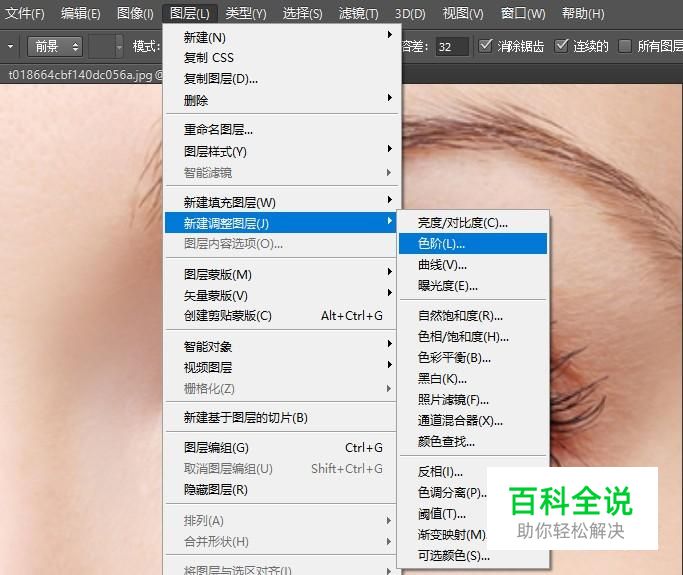The height and width of the screenshot is (575, 683).
Task: Select 通道混合器(X)... adjustment layer
Action: point(473,420)
